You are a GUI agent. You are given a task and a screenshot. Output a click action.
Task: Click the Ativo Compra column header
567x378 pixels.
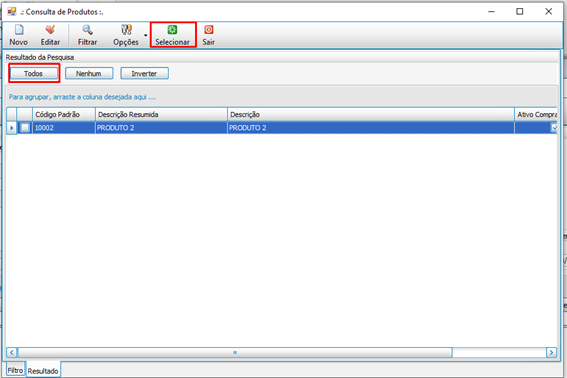click(x=536, y=114)
